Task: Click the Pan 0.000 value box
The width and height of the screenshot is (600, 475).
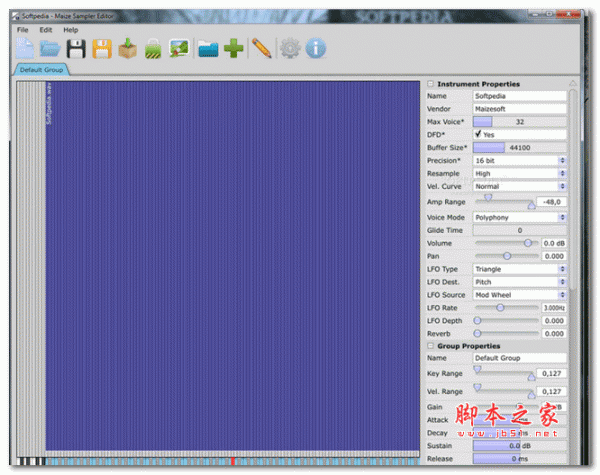Action: (x=554, y=256)
